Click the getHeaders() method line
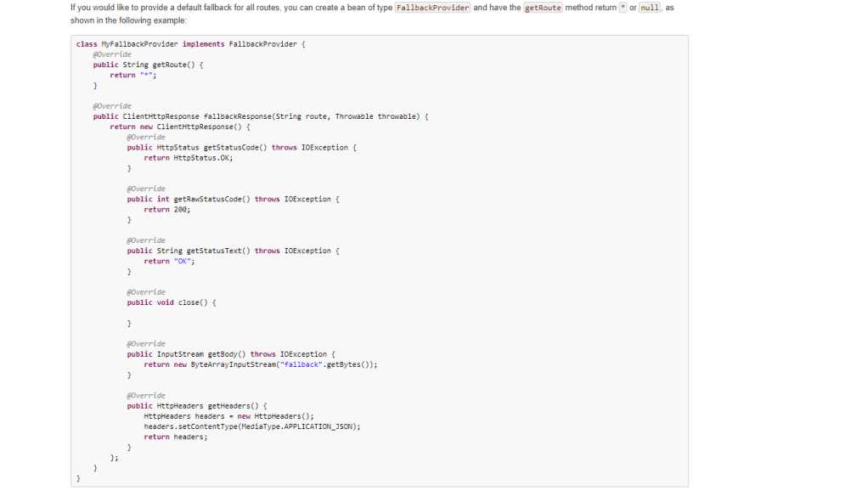The height and width of the screenshot is (491, 868). pyautogui.click(x=196, y=406)
